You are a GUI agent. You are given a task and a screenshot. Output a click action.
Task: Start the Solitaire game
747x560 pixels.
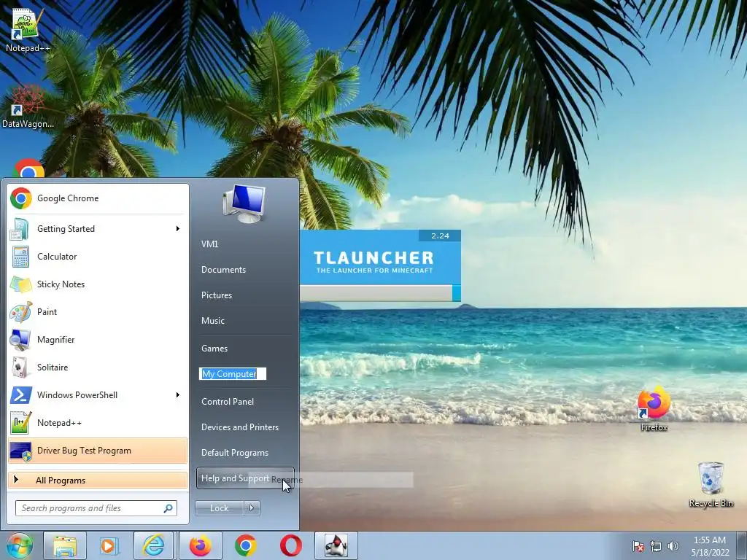[x=98, y=367]
